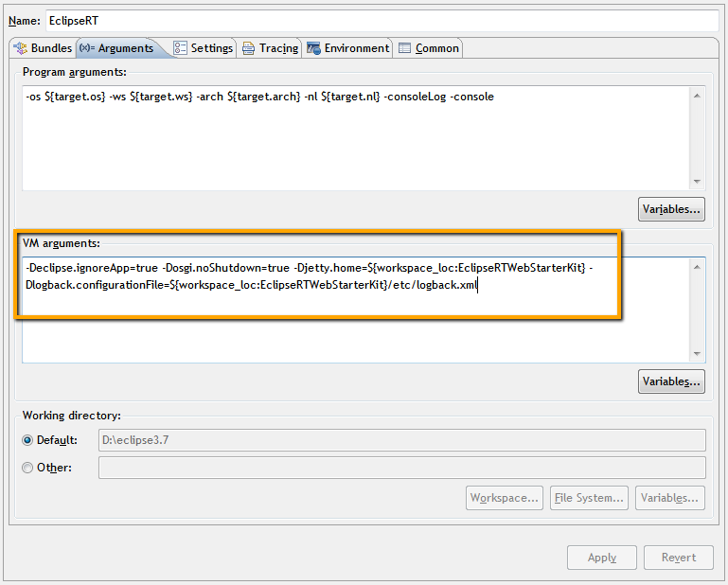Click inside the VM arguments text area
This screenshot has height=585, width=728.
tap(356, 310)
